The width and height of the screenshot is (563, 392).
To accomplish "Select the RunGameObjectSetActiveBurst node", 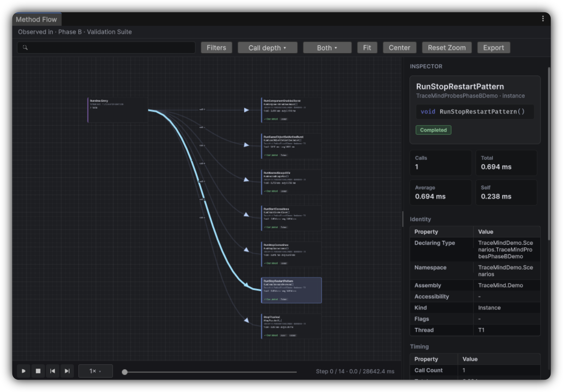I will 291,146.
